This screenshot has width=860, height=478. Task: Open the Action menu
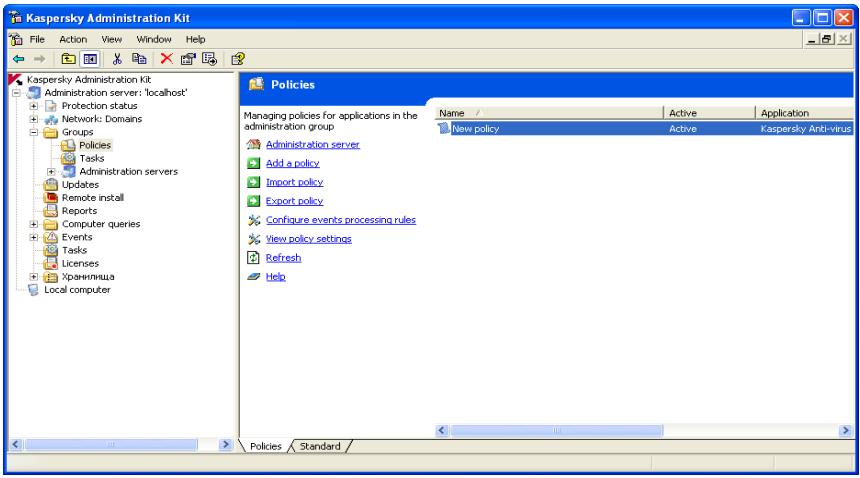click(73, 39)
